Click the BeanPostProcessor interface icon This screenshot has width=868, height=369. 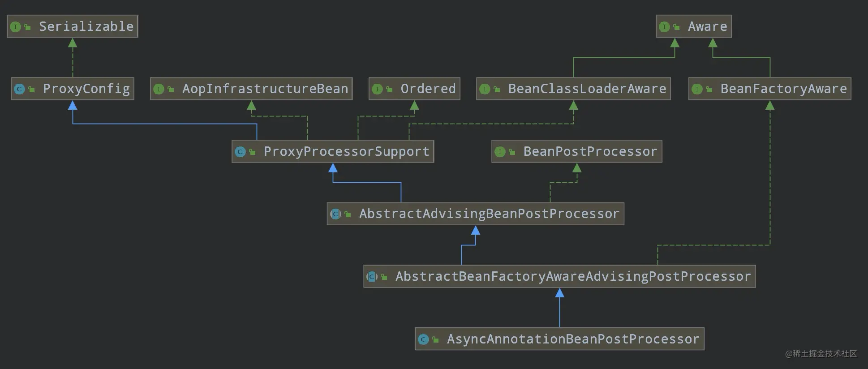pyautogui.click(x=500, y=152)
